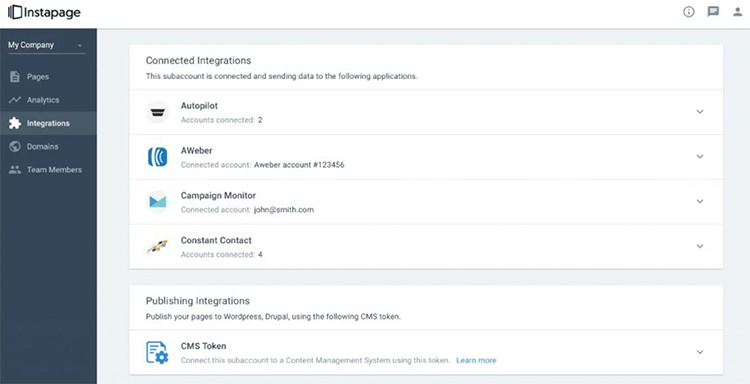This screenshot has height=384, width=750.
Task: Expand the AWeber integration details
Action: pyautogui.click(x=700, y=156)
